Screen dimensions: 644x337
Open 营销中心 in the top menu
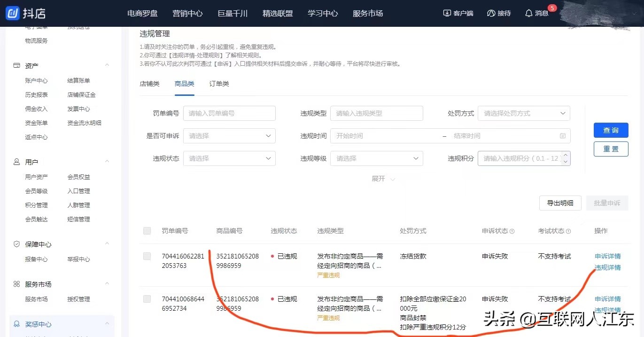(187, 13)
